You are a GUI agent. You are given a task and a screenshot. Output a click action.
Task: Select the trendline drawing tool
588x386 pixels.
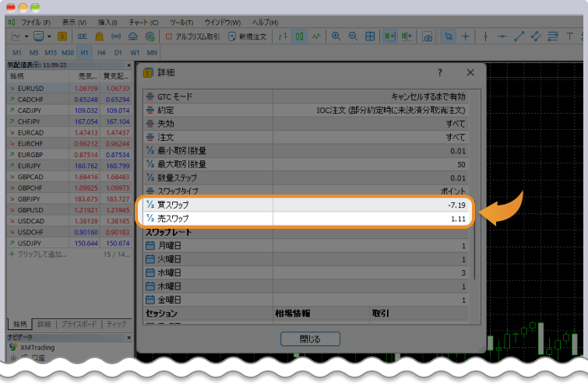click(x=519, y=37)
